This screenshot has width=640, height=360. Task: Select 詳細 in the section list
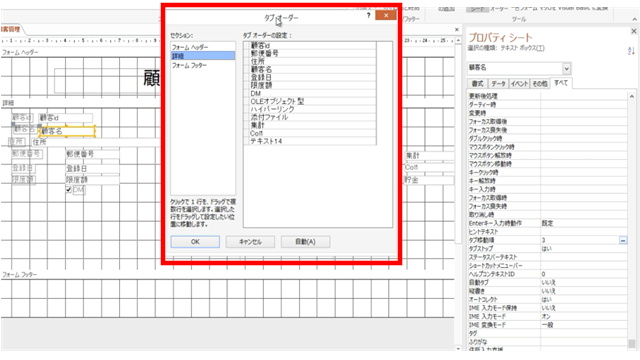coord(202,56)
